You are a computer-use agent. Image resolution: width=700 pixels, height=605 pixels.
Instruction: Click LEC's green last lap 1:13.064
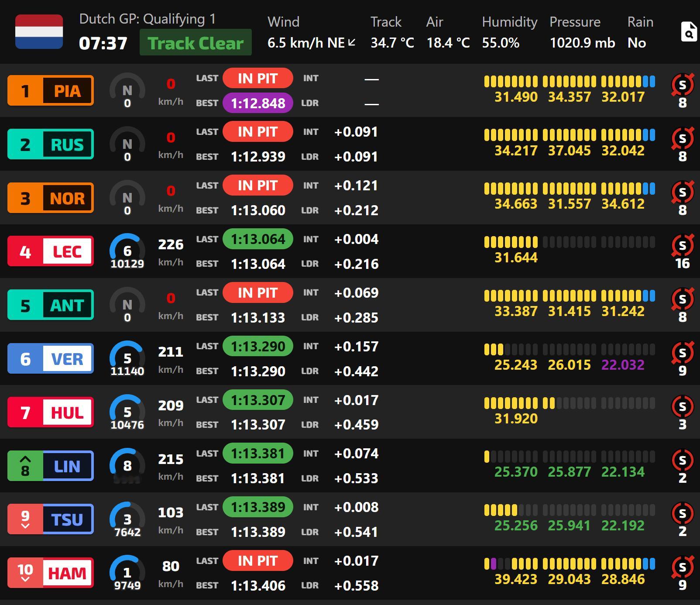[258, 239]
